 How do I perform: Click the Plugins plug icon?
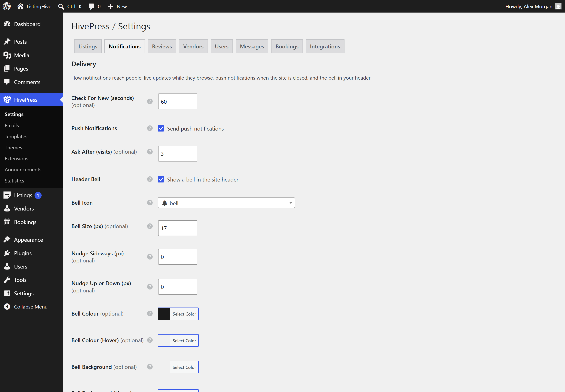tap(7, 253)
